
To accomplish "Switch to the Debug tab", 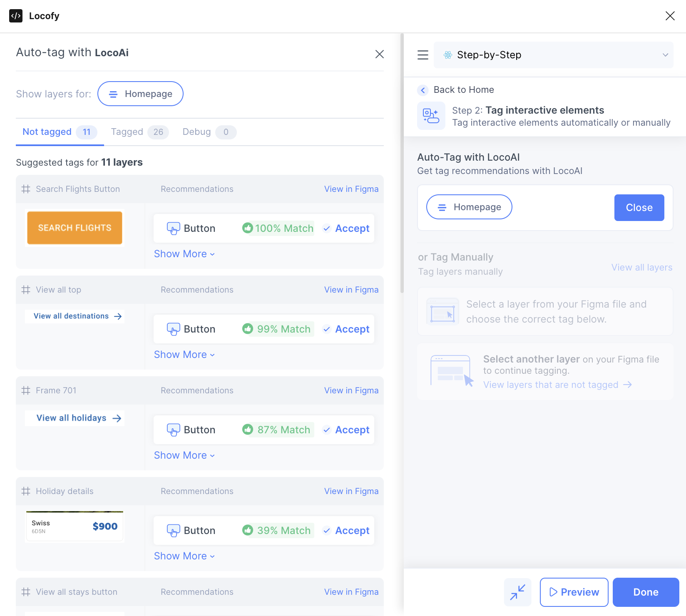I will (x=196, y=132).
